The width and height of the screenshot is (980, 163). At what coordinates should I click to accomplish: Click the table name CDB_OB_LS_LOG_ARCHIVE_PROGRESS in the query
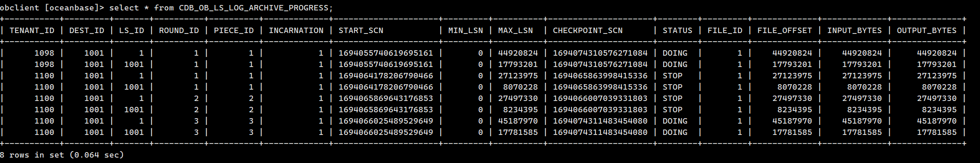254,8
